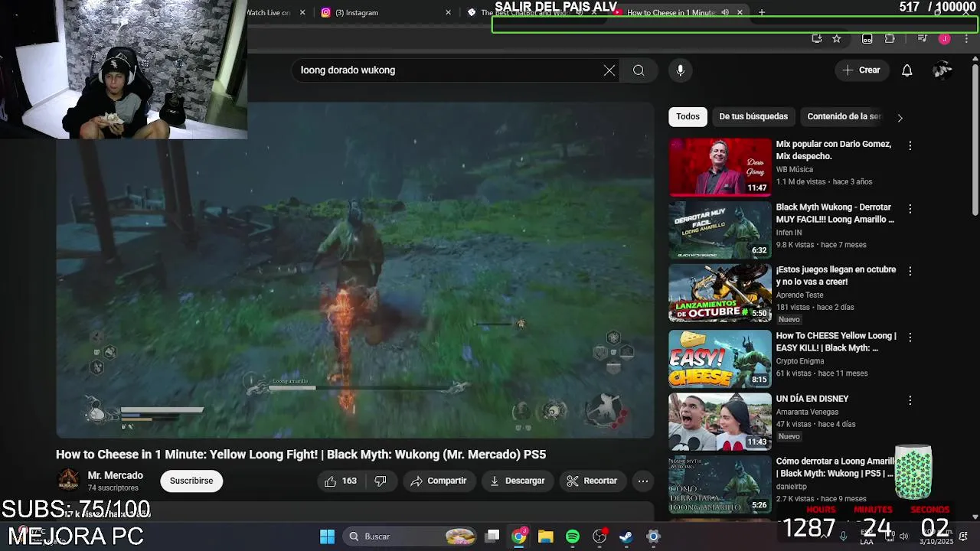Image resolution: width=980 pixels, height=551 pixels.
Task: Click the Windows Buscar search box
Action: 411,536
